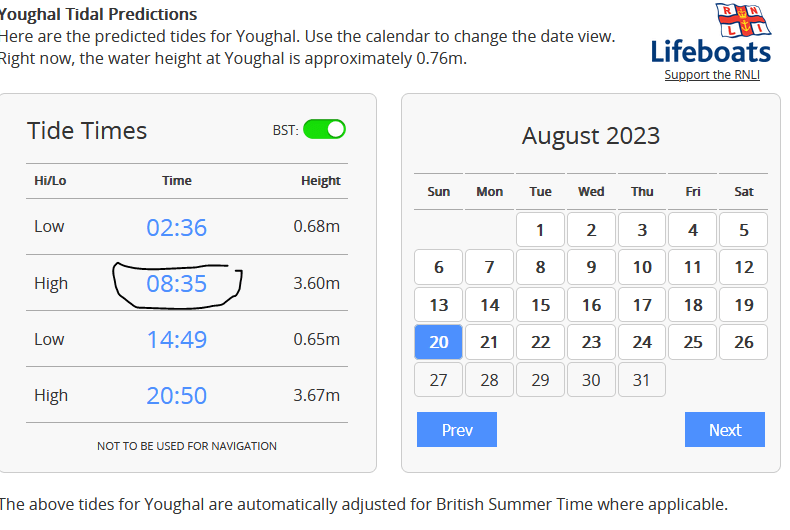Select August 11 in the calendar
Viewport: 790px width, 530px height.
pos(693,267)
